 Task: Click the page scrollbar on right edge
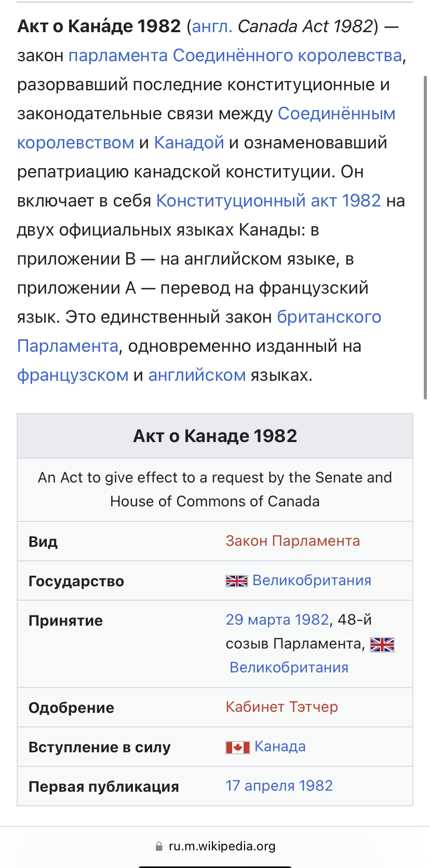pyautogui.click(x=425, y=238)
